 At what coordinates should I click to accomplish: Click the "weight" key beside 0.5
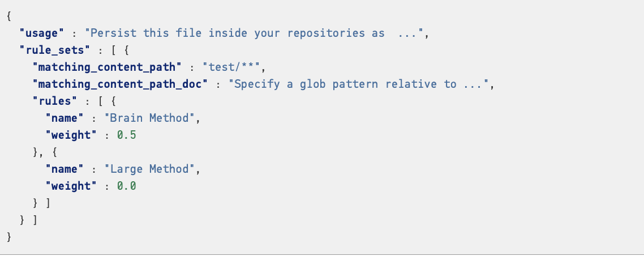[71, 135]
